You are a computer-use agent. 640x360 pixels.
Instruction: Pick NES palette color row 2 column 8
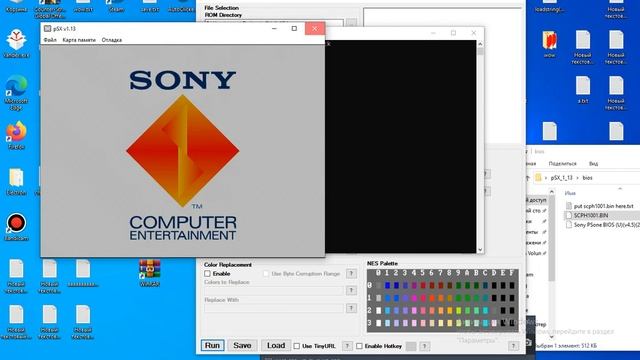tap(449, 311)
